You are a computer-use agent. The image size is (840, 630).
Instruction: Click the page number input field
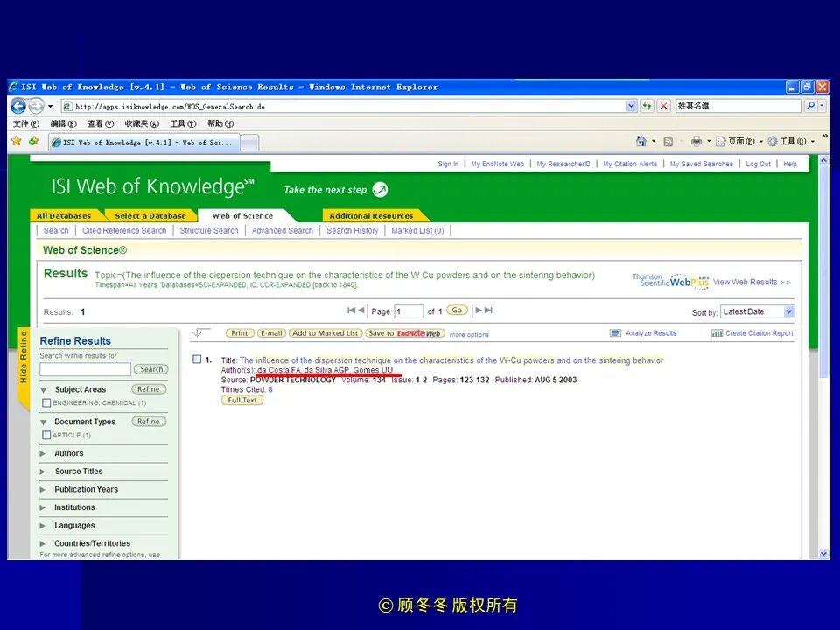pos(409,311)
